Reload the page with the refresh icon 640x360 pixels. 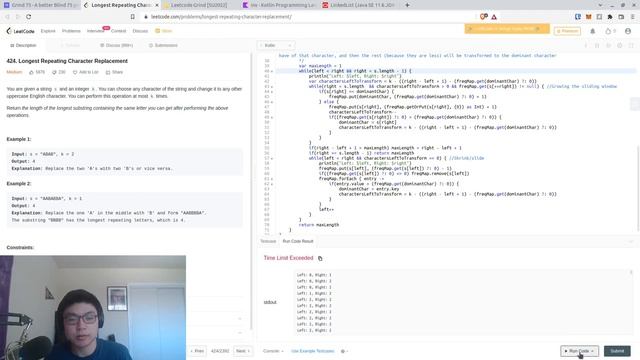click(x=29, y=17)
